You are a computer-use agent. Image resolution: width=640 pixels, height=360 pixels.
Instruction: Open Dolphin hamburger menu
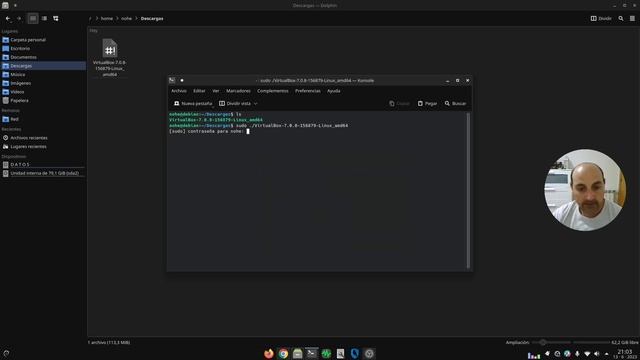point(632,18)
